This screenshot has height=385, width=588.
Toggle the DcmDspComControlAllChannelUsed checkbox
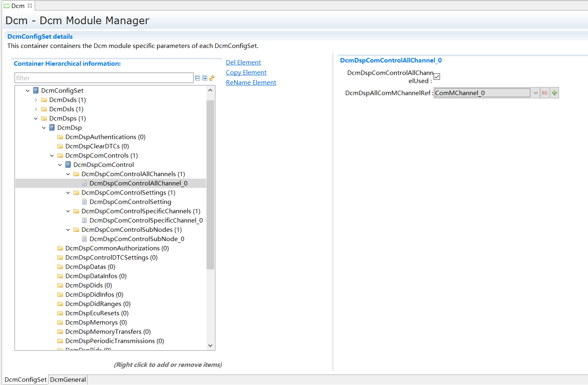[x=437, y=77]
